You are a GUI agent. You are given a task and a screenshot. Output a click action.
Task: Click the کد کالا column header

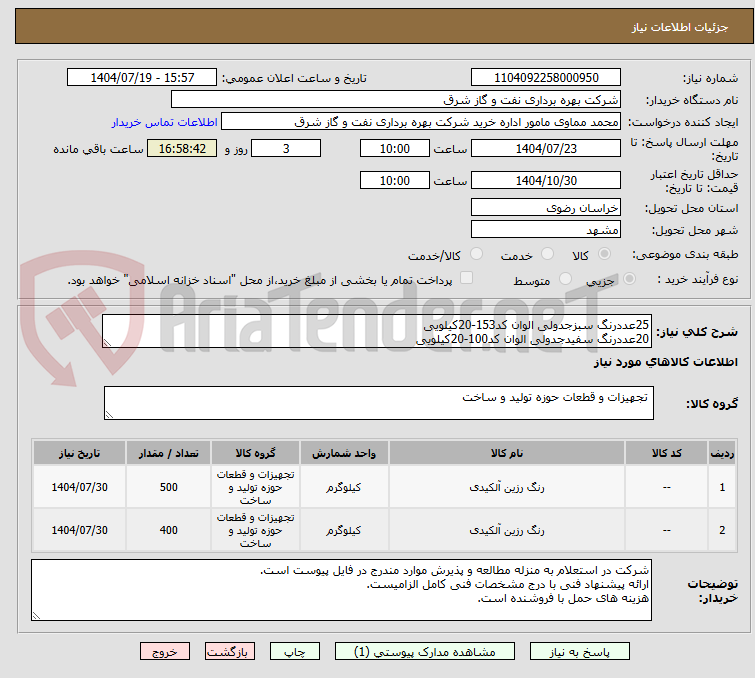666,453
